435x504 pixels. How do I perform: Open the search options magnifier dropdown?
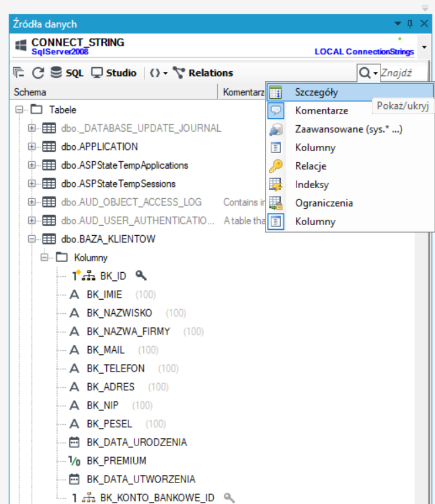(x=368, y=73)
